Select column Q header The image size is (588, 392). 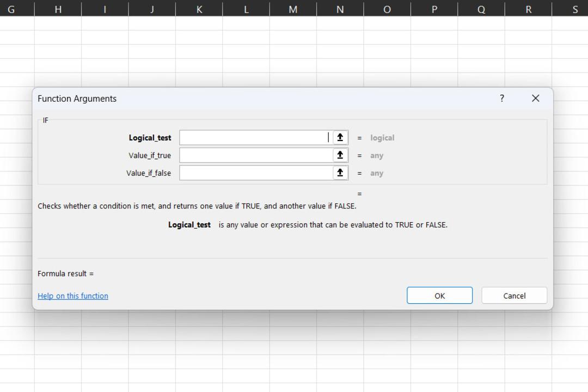click(x=481, y=9)
